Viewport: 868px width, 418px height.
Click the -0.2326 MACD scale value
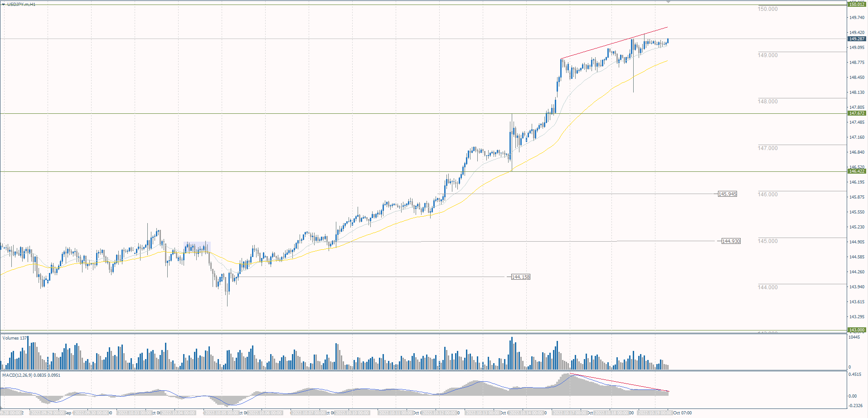coord(855,406)
